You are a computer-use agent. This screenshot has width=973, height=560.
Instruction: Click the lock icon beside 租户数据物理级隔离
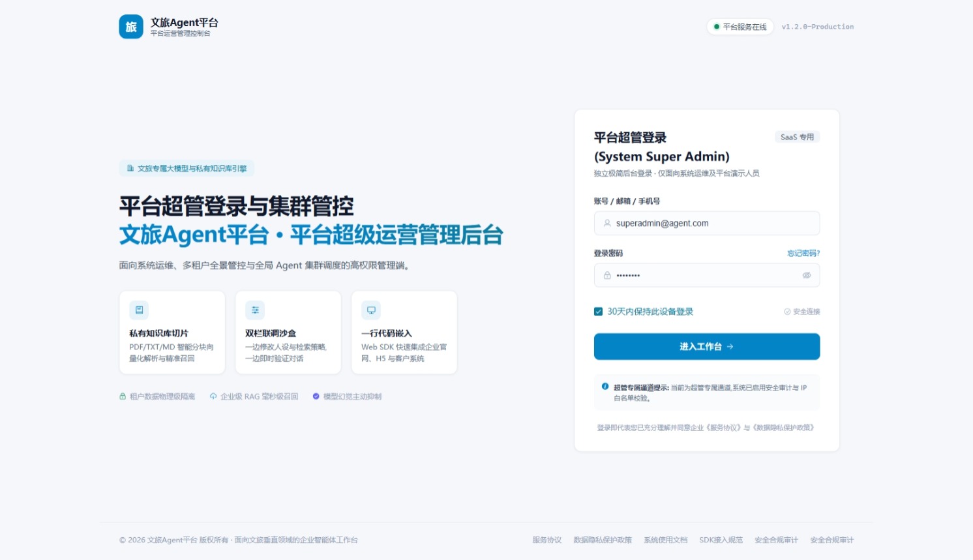(x=123, y=396)
